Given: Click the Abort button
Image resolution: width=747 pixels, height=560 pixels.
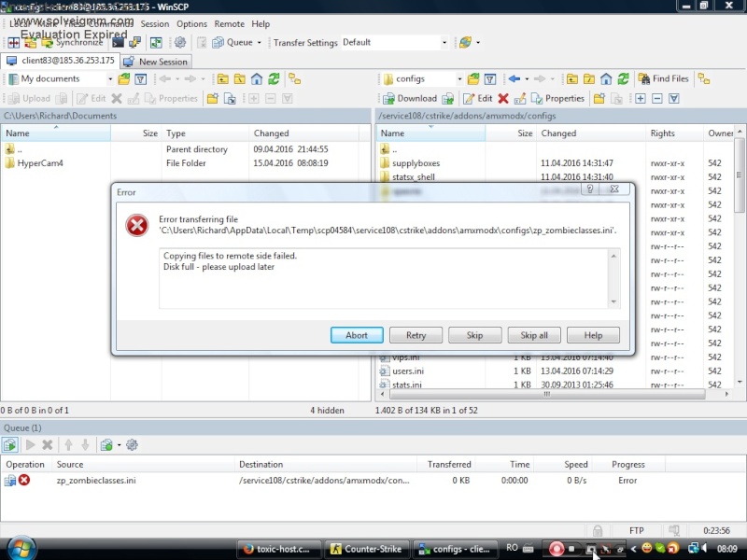Looking at the screenshot, I should click(357, 335).
